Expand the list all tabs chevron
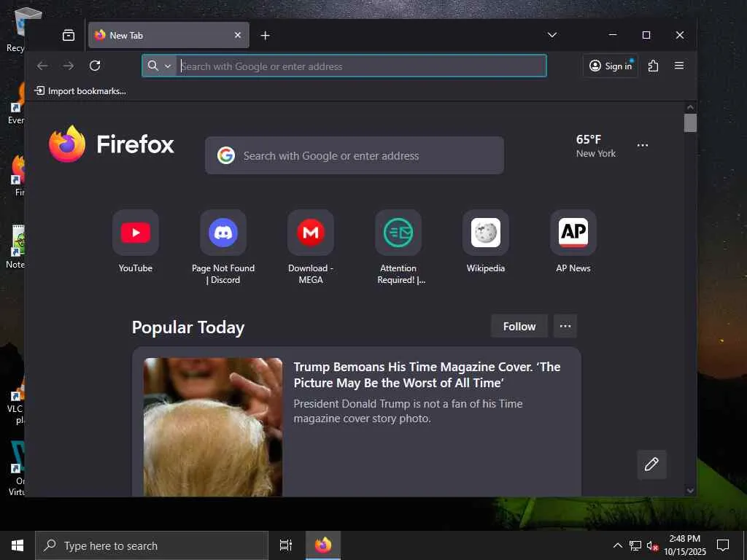Screen dimensions: 747x560 pos(552,35)
